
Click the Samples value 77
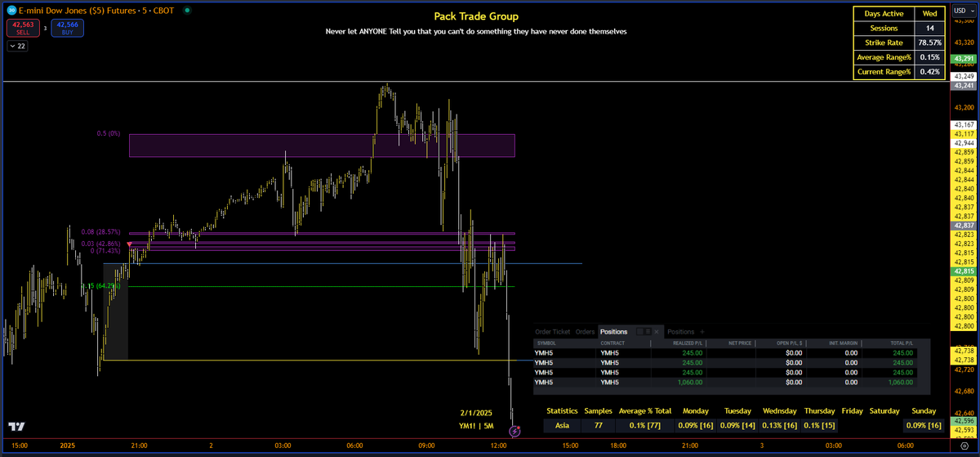pos(597,426)
